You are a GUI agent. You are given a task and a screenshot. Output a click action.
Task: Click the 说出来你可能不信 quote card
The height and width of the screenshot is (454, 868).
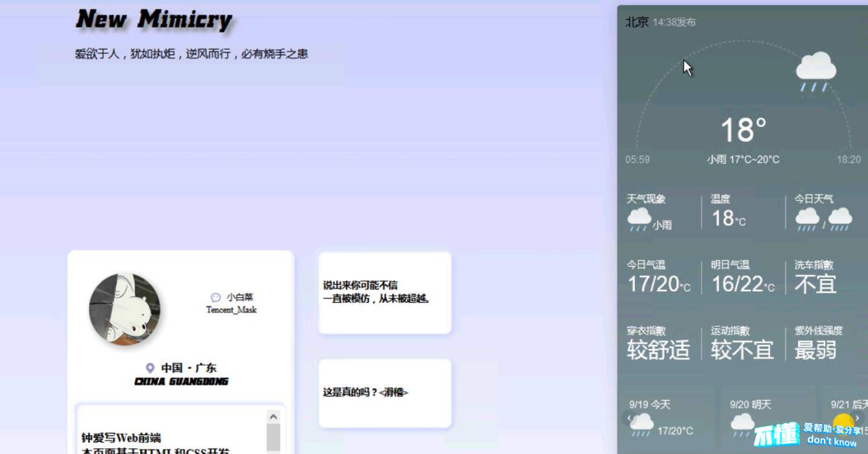tap(384, 293)
